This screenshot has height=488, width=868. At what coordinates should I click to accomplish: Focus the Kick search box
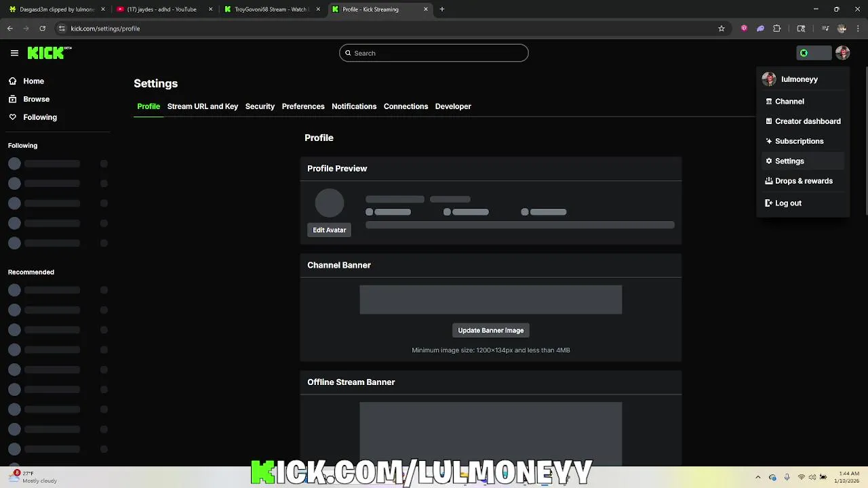(x=434, y=53)
